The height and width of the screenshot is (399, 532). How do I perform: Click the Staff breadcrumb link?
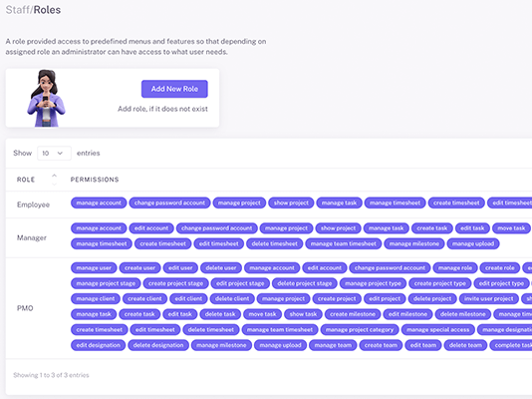click(18, 10)
